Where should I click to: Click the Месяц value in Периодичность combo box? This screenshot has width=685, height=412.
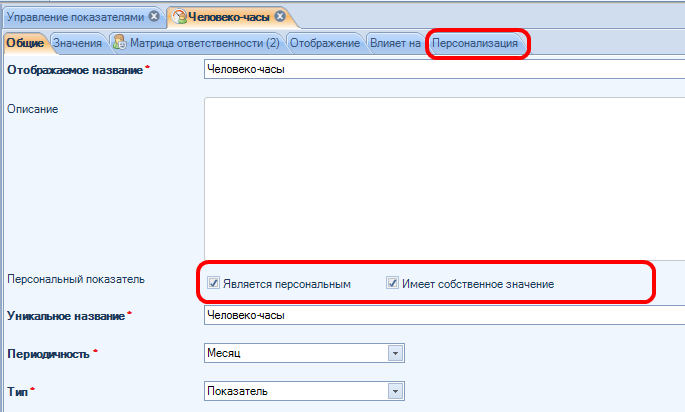point(295,354)
